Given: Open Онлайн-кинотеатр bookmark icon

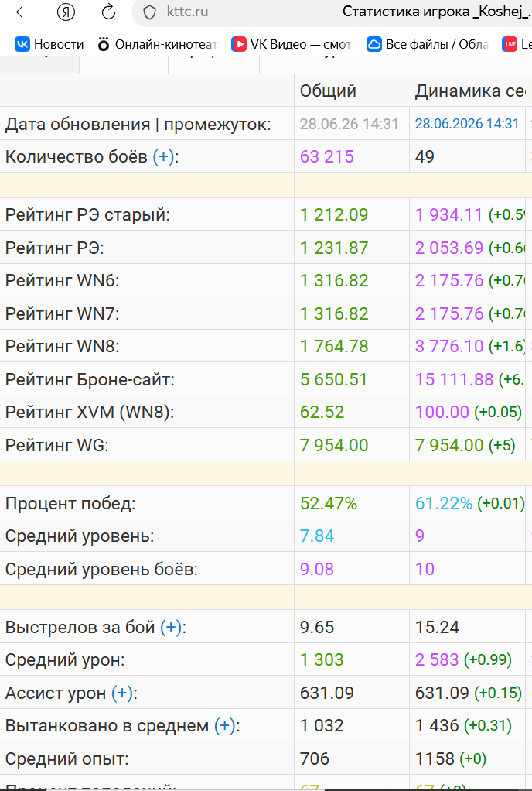Looking at the screenshot, I should (104, 44).
